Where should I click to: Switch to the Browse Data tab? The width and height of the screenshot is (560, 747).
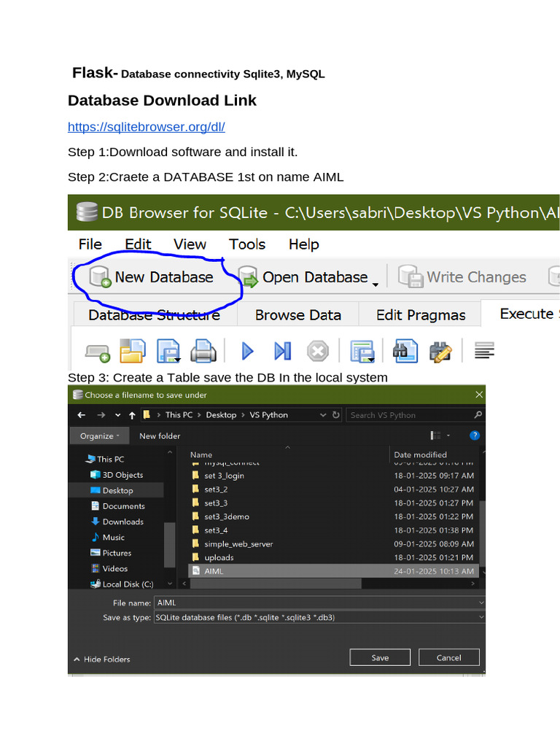tap(298, 315)
